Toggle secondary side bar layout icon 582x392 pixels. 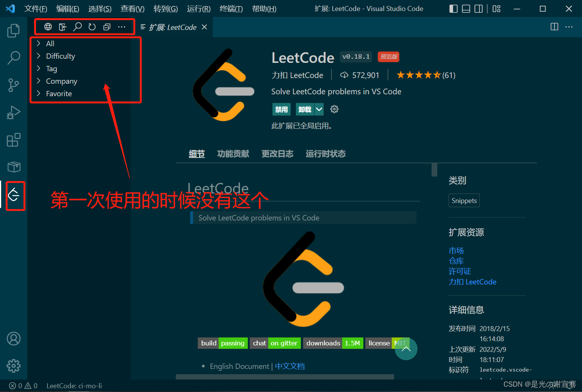[479, 9]
